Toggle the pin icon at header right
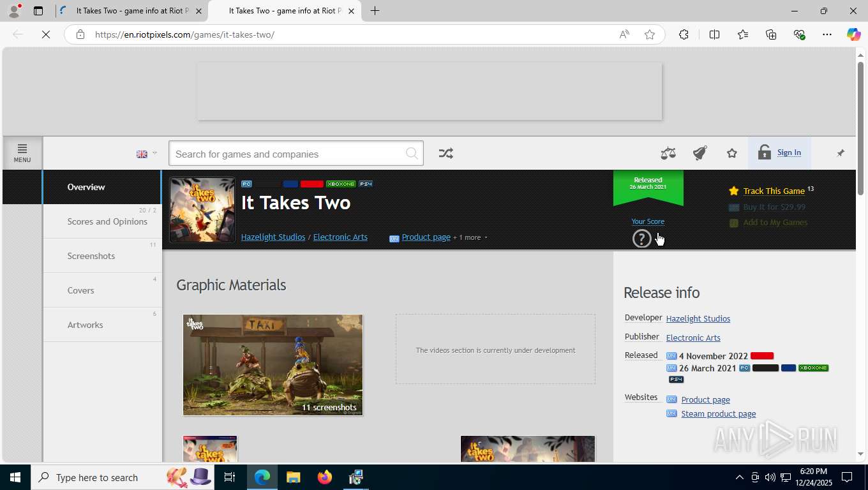Viewport: 868px width, 490px height. [841, 153]
